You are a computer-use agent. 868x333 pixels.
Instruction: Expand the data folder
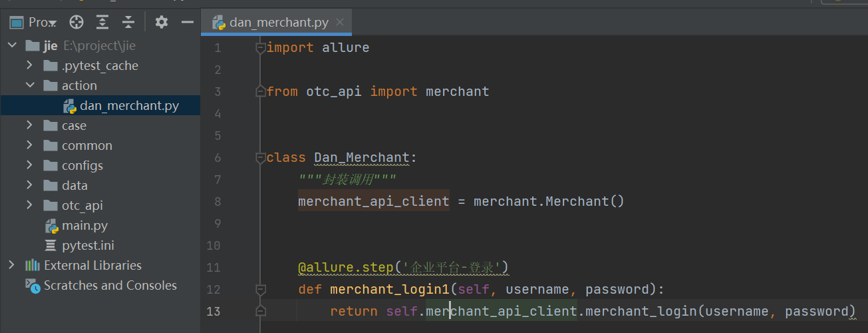pos(29,185)
